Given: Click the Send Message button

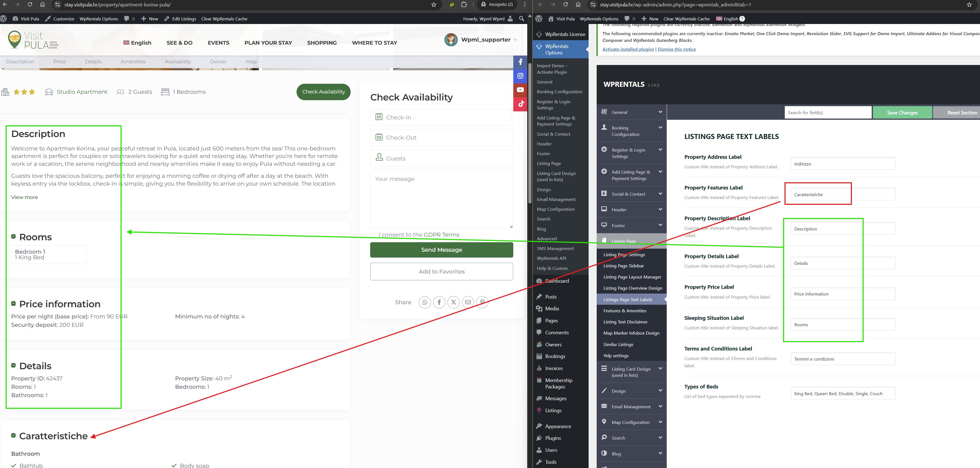Looking at the screenshot, I should pos(441,249).
